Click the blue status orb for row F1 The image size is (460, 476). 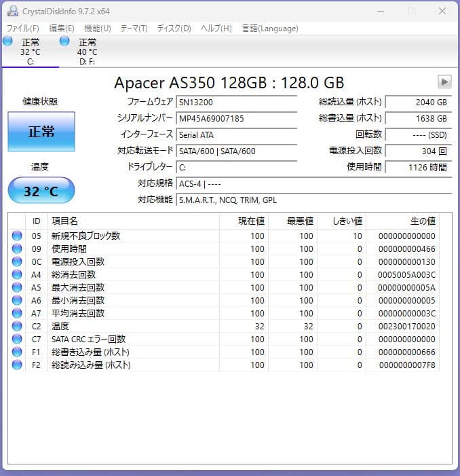(x=17, y=352)
